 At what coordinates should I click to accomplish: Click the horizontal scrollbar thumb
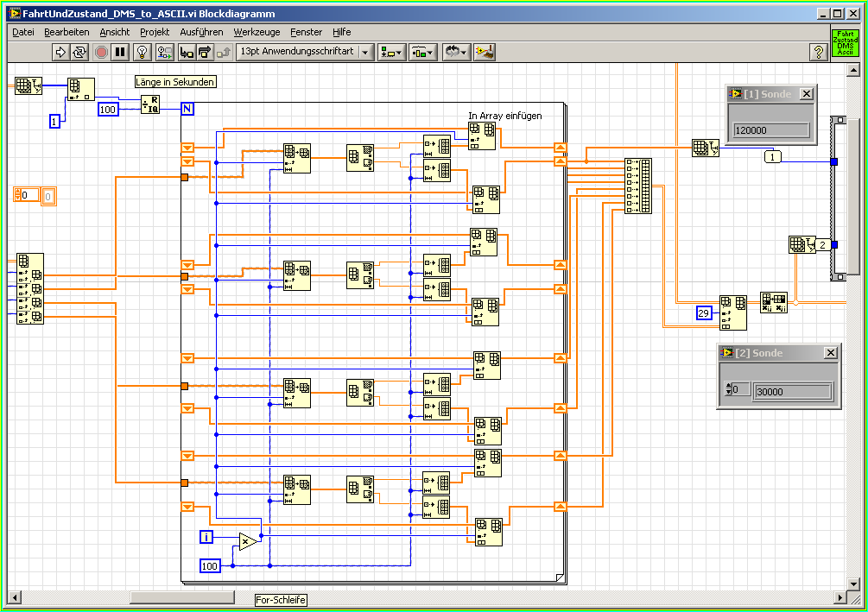coord(181,597)
